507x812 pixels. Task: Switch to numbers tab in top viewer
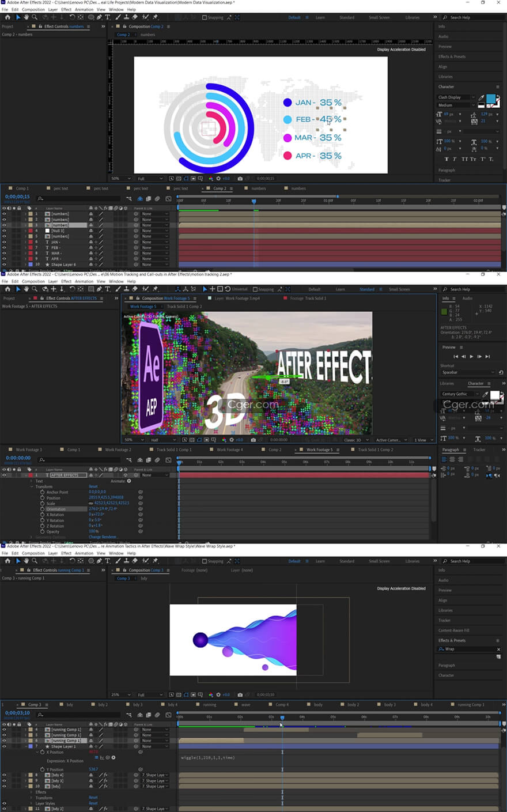pyautogui.click(x=148, y=35)
